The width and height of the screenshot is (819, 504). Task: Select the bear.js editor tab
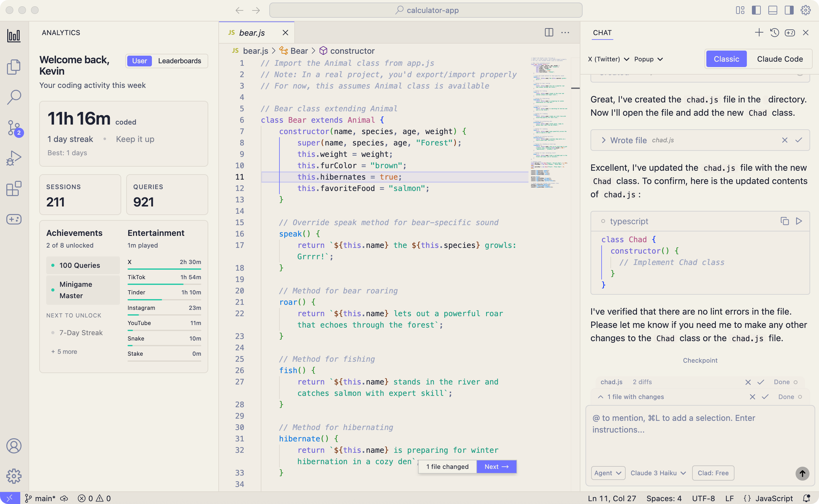[252, 32]
